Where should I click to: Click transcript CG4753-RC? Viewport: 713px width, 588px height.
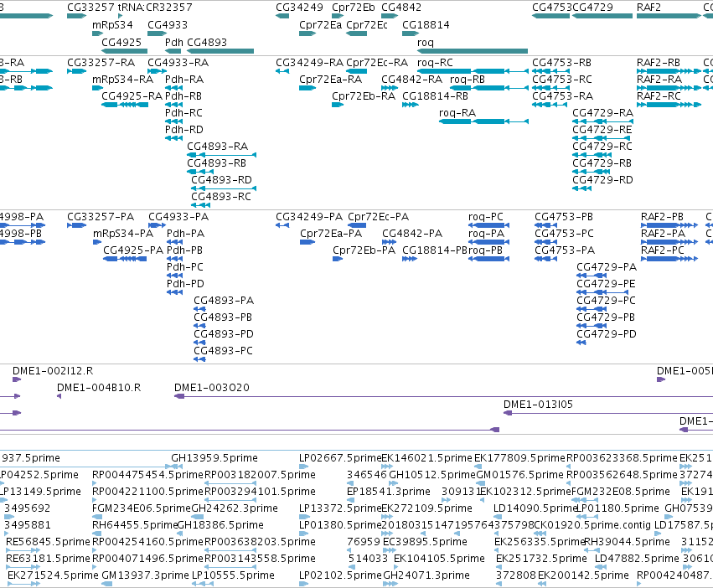coord(562,79)
